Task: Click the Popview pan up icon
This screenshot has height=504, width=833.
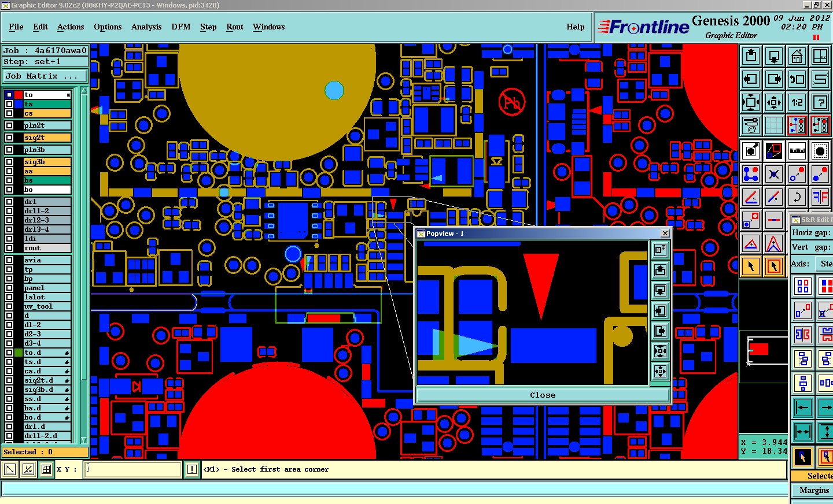Action: pos(660,270)
